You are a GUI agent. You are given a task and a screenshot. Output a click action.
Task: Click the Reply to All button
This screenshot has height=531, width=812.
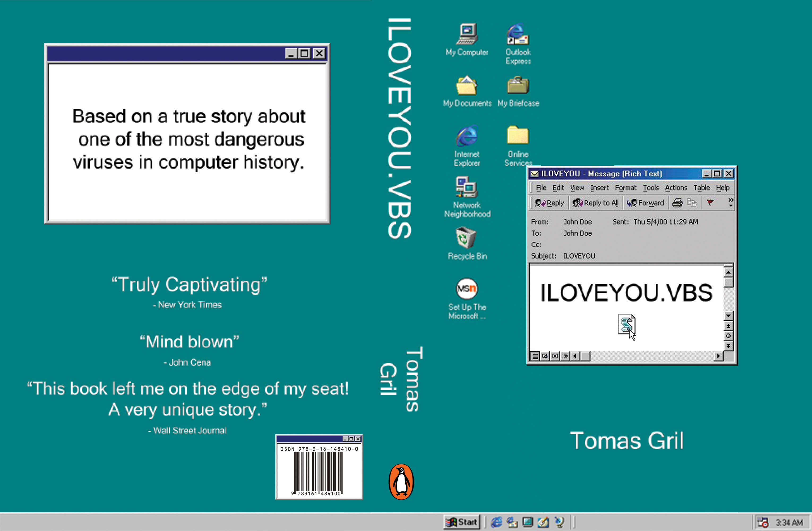[596, 203]
